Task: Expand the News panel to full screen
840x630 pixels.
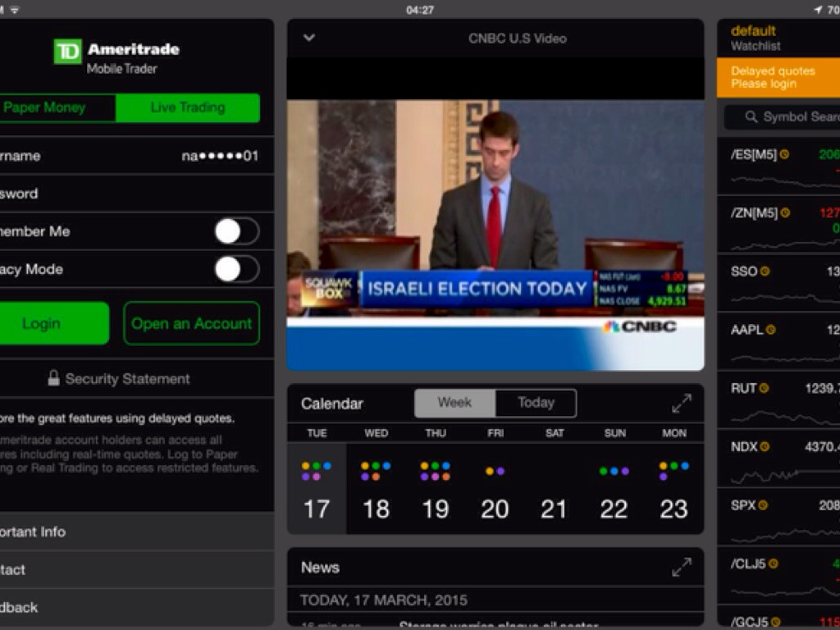Action: tap(681, 568)
